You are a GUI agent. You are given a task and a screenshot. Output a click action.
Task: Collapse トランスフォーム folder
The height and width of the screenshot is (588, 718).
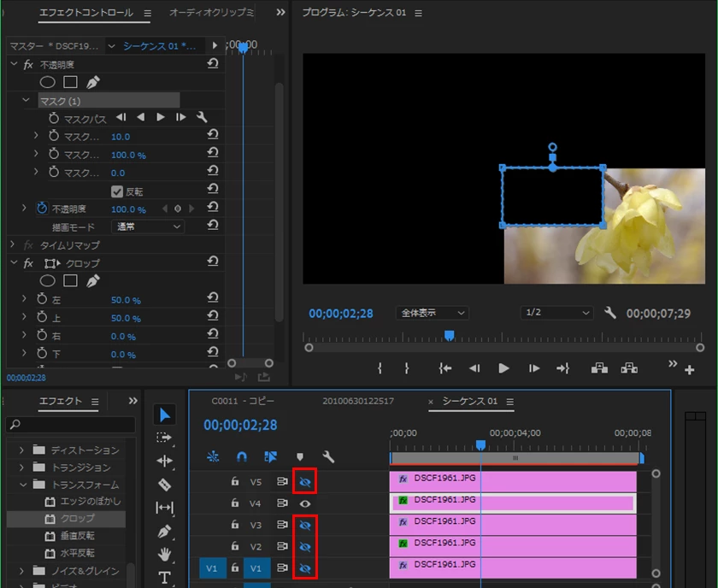23,484
